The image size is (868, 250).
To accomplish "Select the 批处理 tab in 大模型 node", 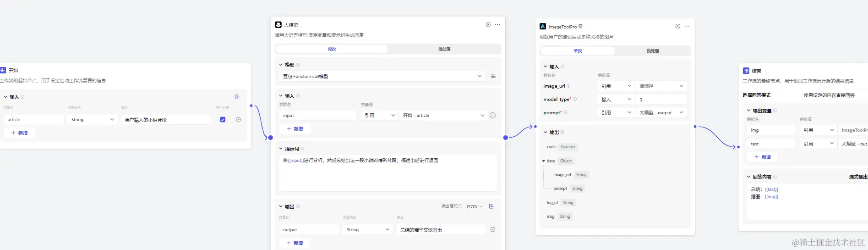I will (444, 49).
